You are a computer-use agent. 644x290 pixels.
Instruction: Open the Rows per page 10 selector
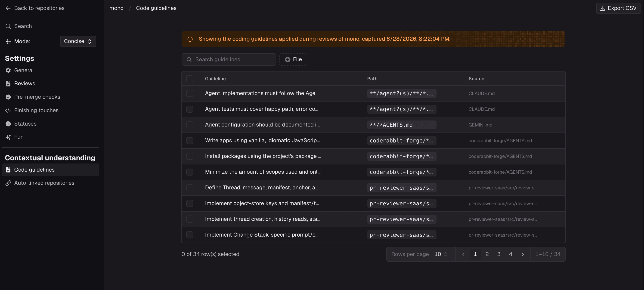pos(440,254)
